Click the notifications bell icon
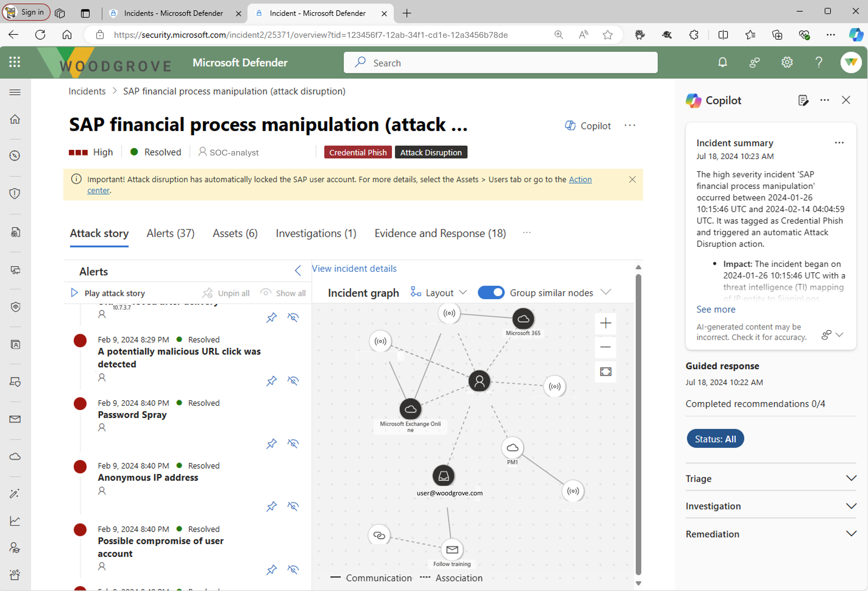868x591 pixels. coord(722,62)
